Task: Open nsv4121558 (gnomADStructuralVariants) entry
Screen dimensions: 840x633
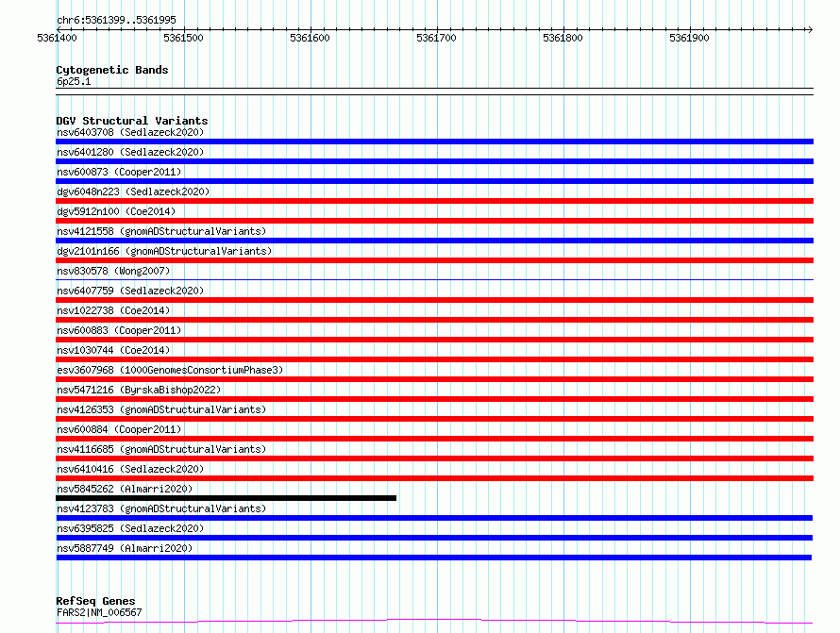Action: (x=161, y=231)
